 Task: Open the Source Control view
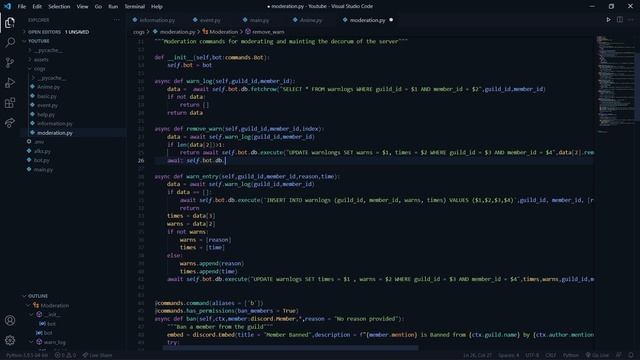coord(10,62)
